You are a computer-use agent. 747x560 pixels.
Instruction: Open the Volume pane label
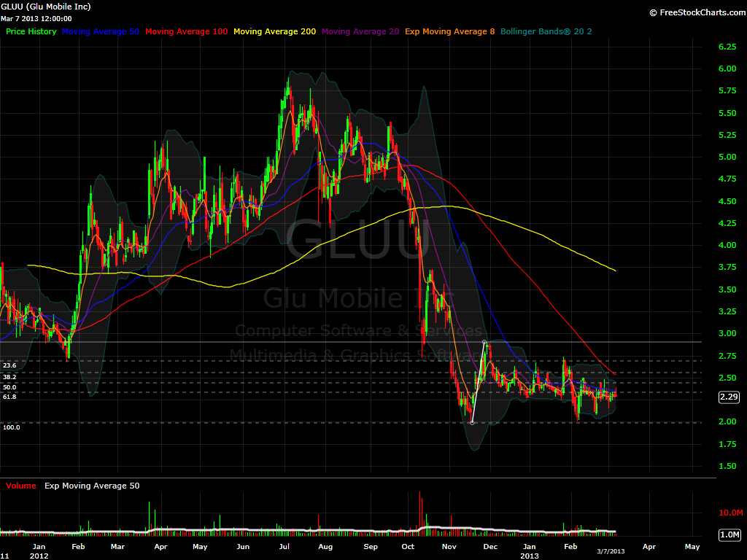[x=21, y=485]
